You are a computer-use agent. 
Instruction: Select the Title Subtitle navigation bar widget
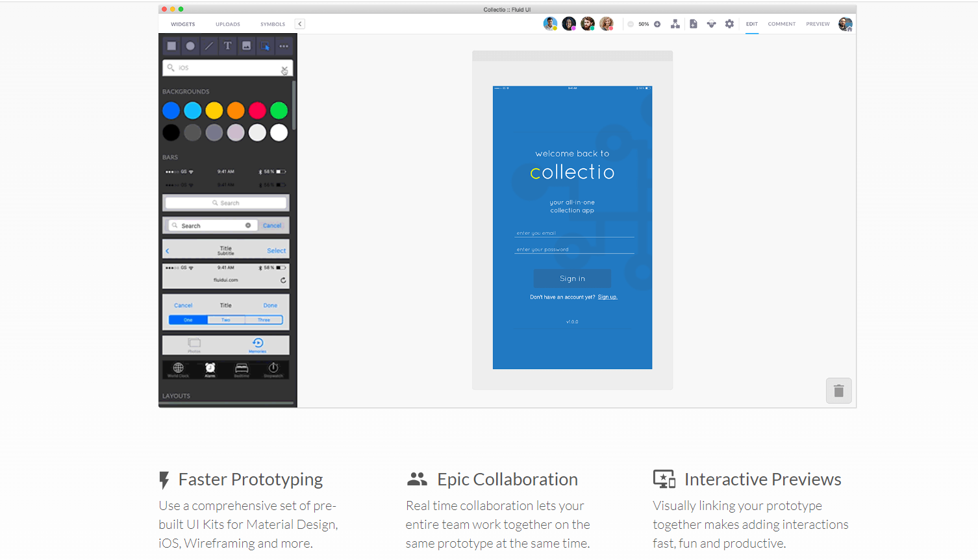tap(225, 250)
